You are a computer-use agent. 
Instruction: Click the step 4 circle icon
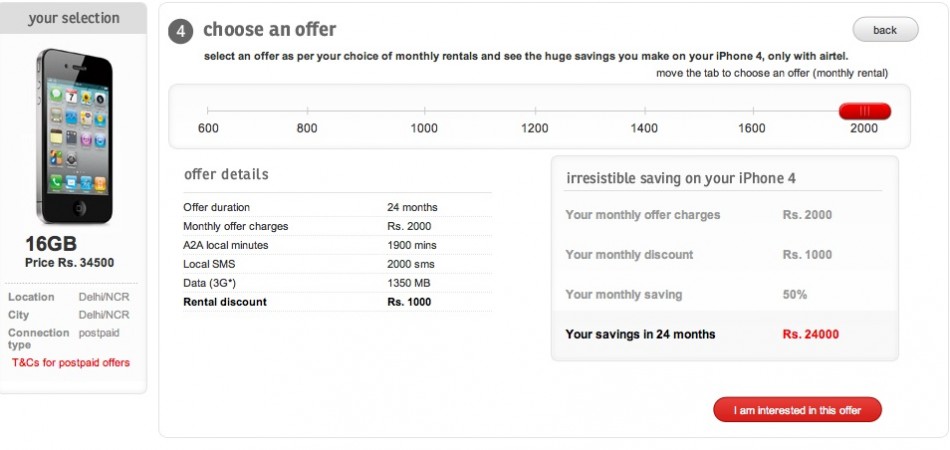click(180, 31)
